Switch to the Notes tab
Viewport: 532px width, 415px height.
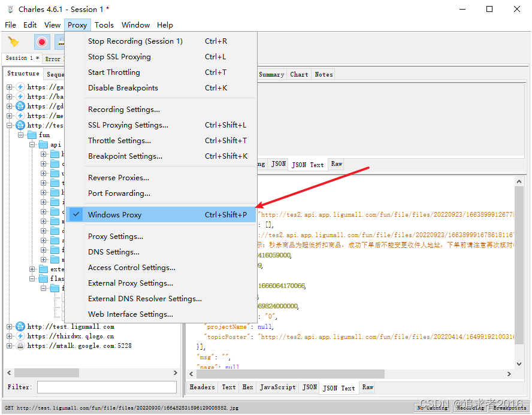click(x=324, y=75)
